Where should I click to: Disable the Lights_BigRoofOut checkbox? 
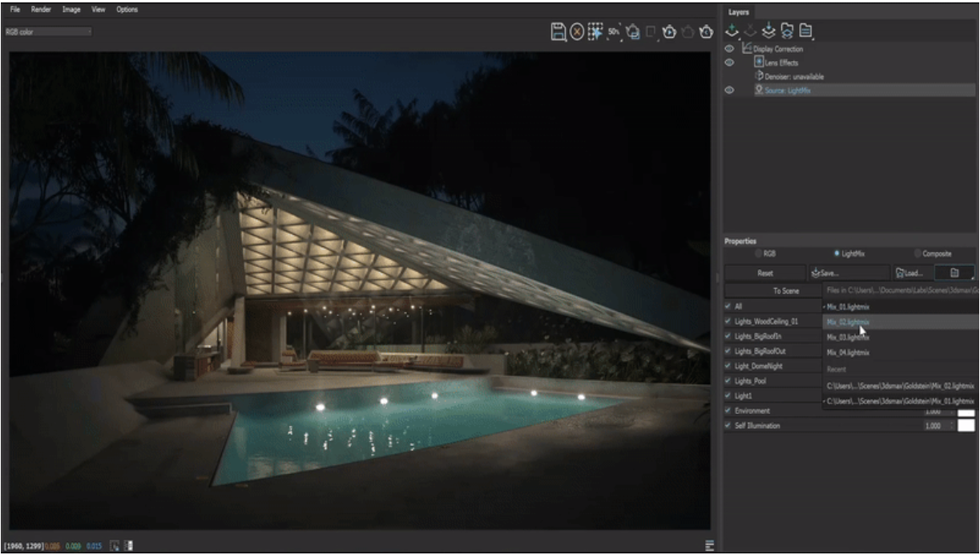pyautogui.click(x=728, y=352)
